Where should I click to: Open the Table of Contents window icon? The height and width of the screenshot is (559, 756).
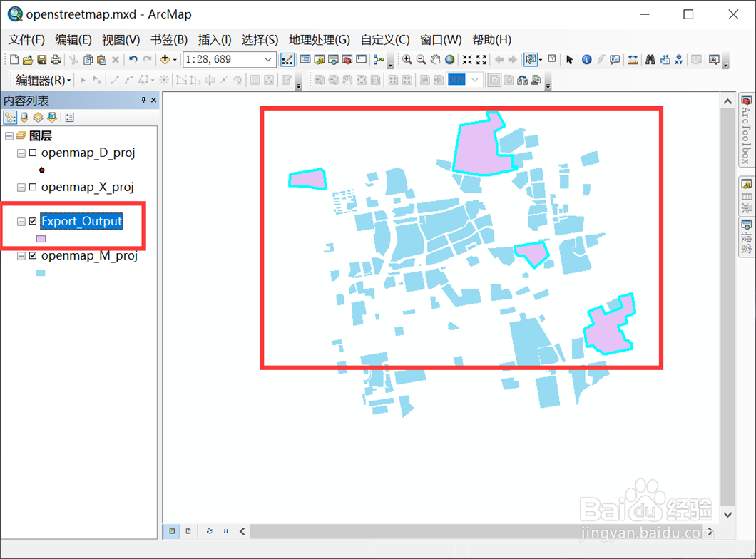pyautogui.click(x=305, y=60)
